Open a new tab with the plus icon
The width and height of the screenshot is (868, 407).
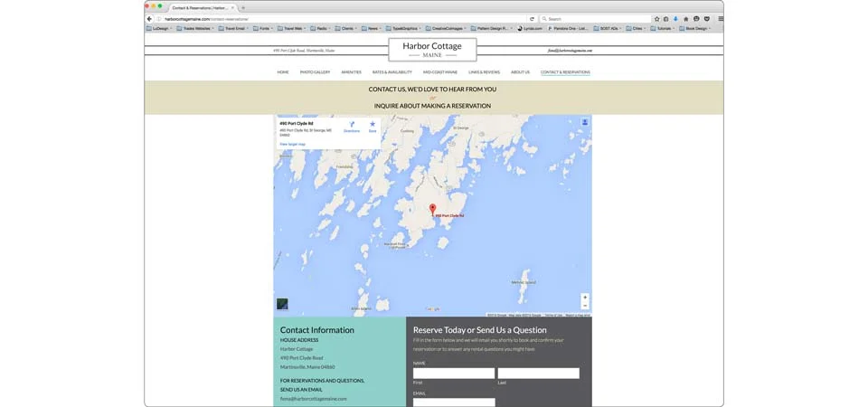(x=243, y=8)
